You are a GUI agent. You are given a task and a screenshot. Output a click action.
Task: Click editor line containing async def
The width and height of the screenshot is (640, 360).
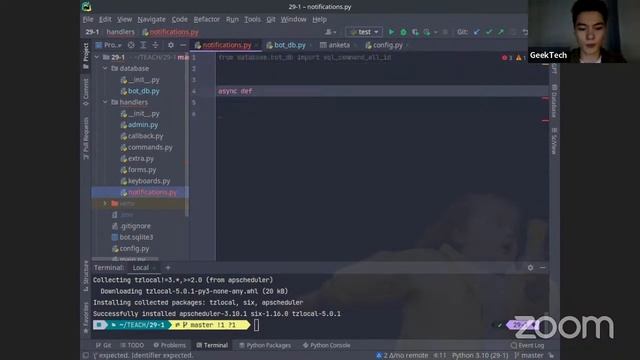[x=382, y=91]
